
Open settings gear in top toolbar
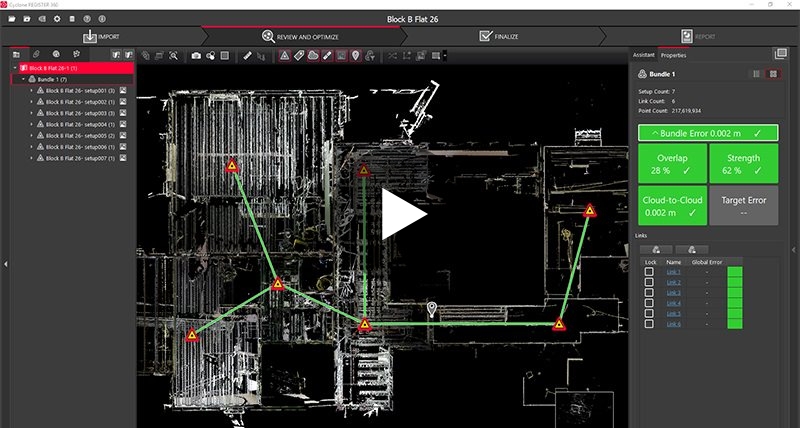tap(56, 18)
